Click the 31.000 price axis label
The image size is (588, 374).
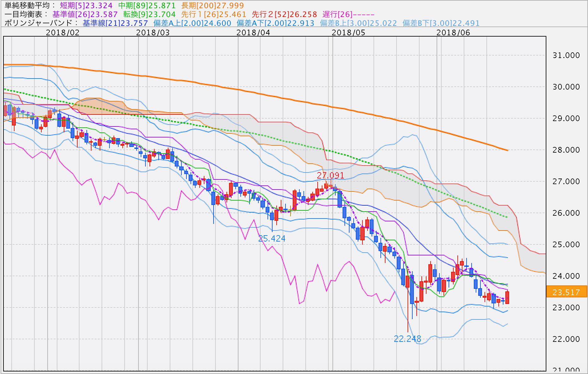(566, 55)
